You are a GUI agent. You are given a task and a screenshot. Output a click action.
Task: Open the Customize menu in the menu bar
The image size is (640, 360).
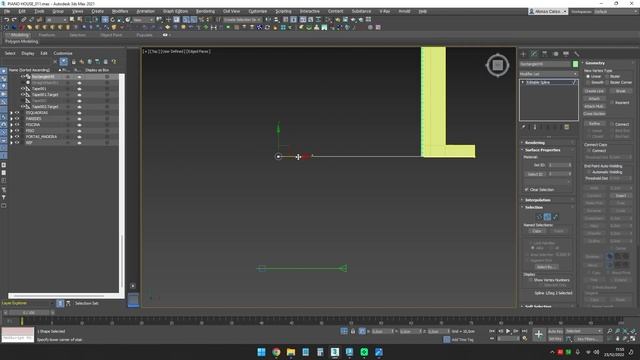tap(258, 11)
